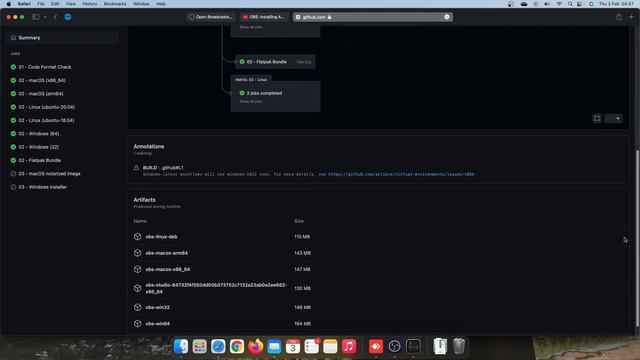Open the View menu
The height and width of the screenshot is (360, 640).
(x=71, y=4)
